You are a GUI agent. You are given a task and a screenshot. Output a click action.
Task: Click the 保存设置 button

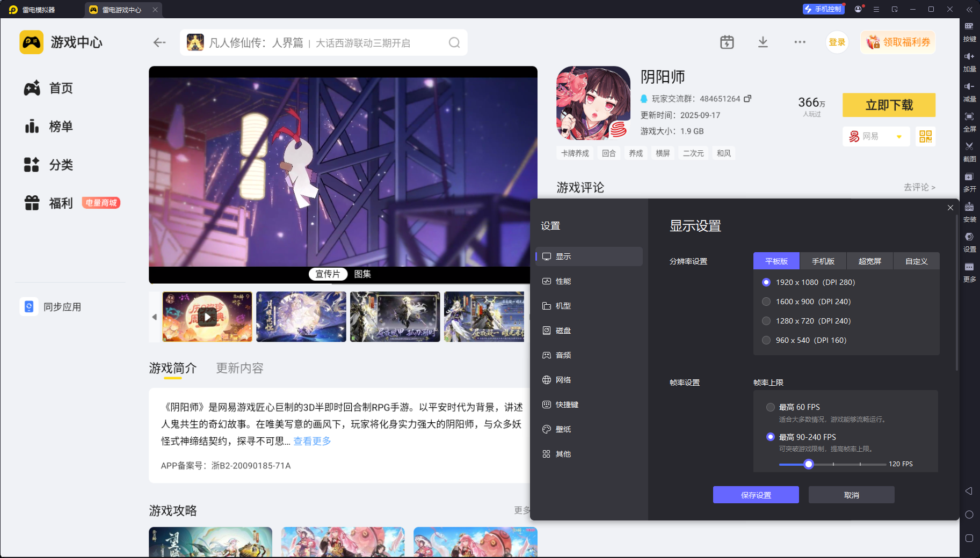pyautogui.click(x=756, y=495)
